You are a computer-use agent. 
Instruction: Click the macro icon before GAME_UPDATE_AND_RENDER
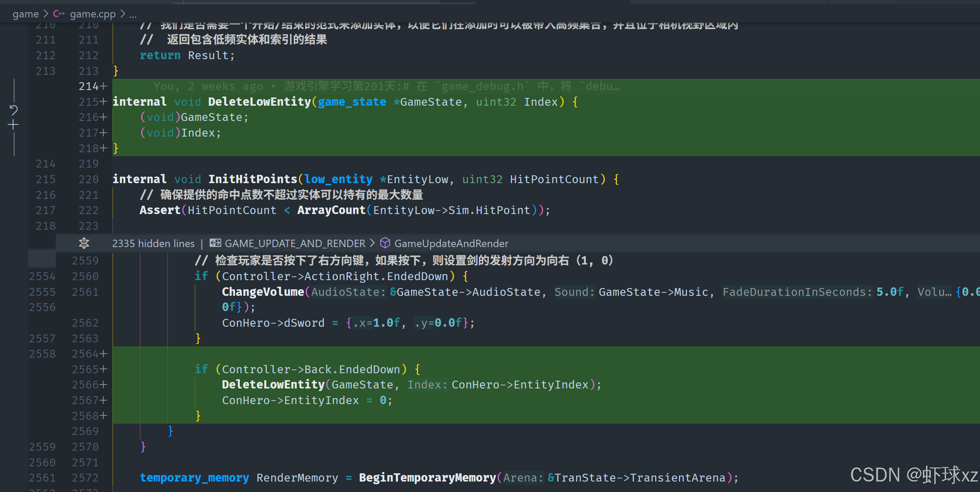(x=215, y=243)
